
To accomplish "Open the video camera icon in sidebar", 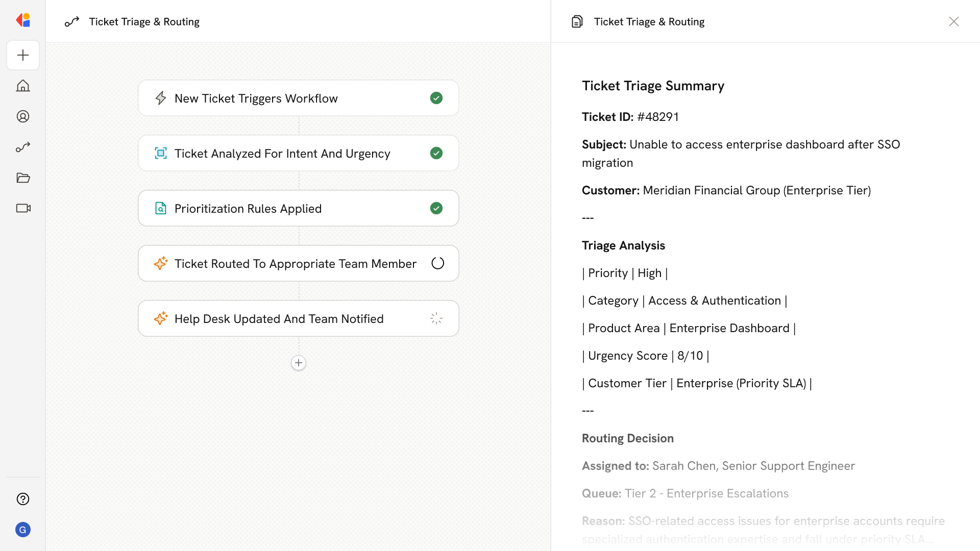I will click(x=23, y=208).
